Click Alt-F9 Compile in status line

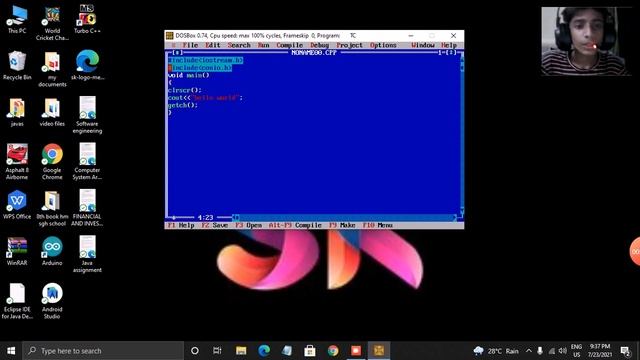pos(295,225)
